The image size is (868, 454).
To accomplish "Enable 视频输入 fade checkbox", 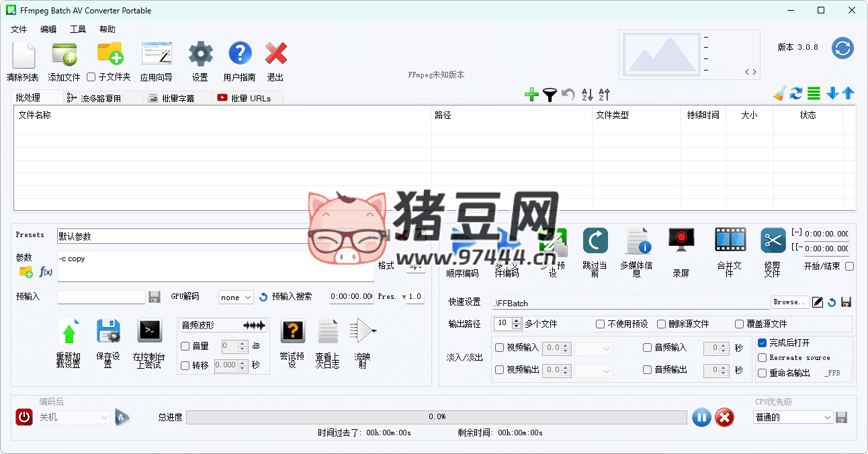I will pos(499,348).
